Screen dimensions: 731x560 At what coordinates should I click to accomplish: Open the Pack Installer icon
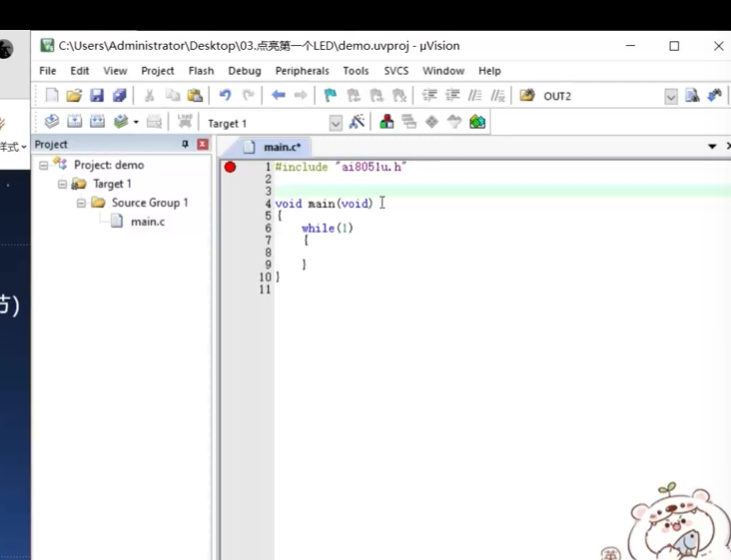477,122
